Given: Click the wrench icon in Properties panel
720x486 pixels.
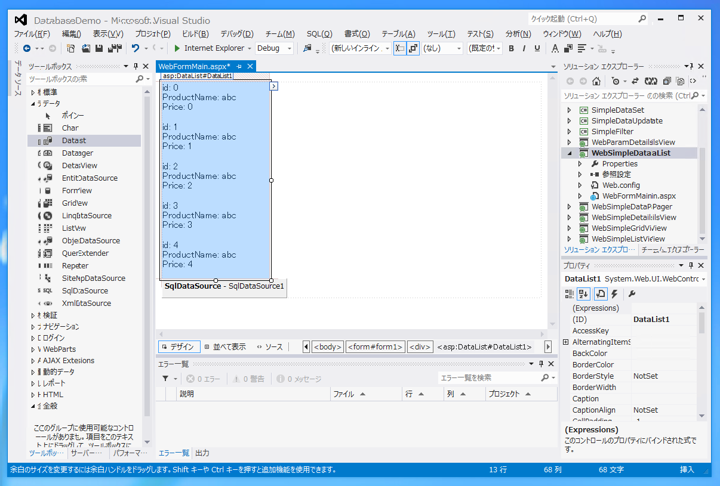Looking at the screenshot, I should [x=632, y=294].
